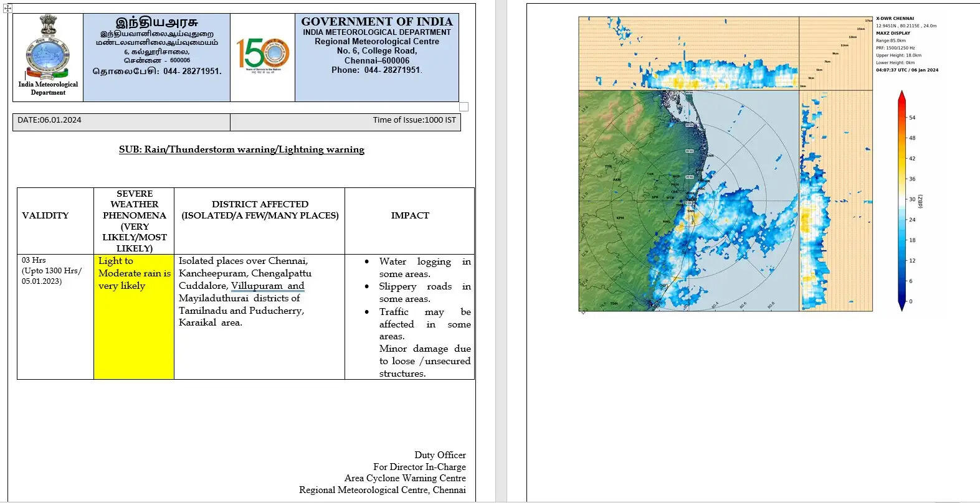Select the main Chennai radar map image
The width and height of the screenshot is (980, 503).
coord(688,200)
